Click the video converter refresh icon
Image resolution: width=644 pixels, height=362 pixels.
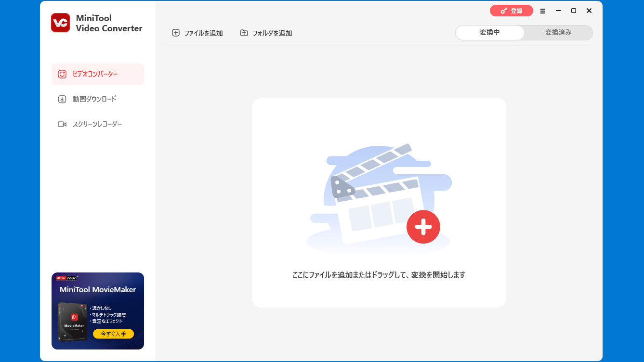62,74
